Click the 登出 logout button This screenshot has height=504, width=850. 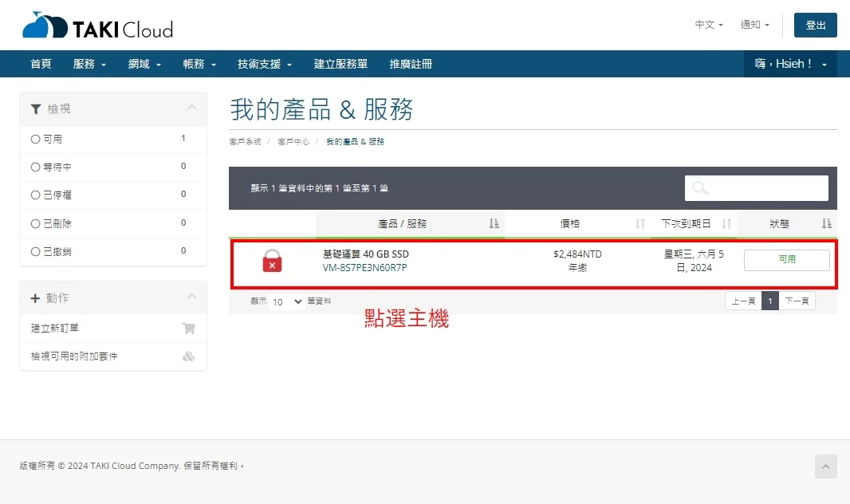click(815, 25)
